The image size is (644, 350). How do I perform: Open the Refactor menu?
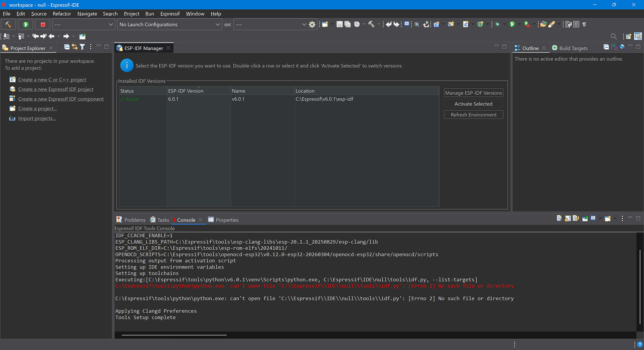[62, 14]
